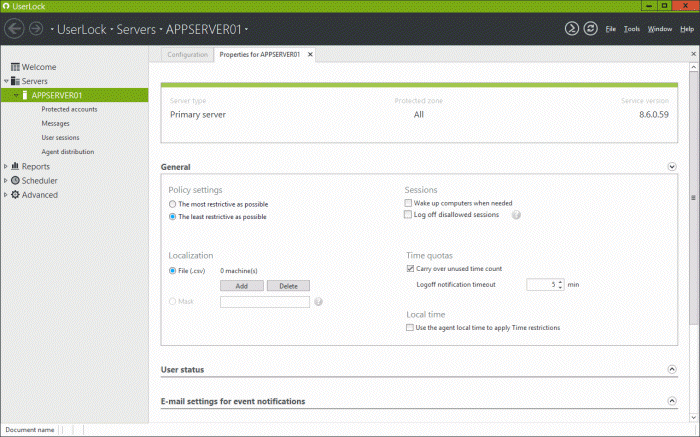Click the Mask text input field

265,302
